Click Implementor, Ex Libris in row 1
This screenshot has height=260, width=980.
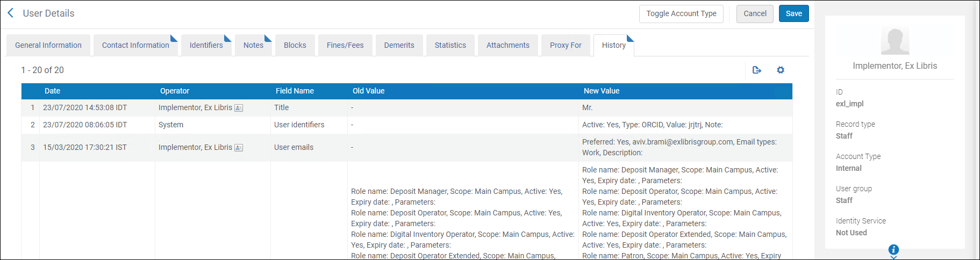[x=195, y=107]
